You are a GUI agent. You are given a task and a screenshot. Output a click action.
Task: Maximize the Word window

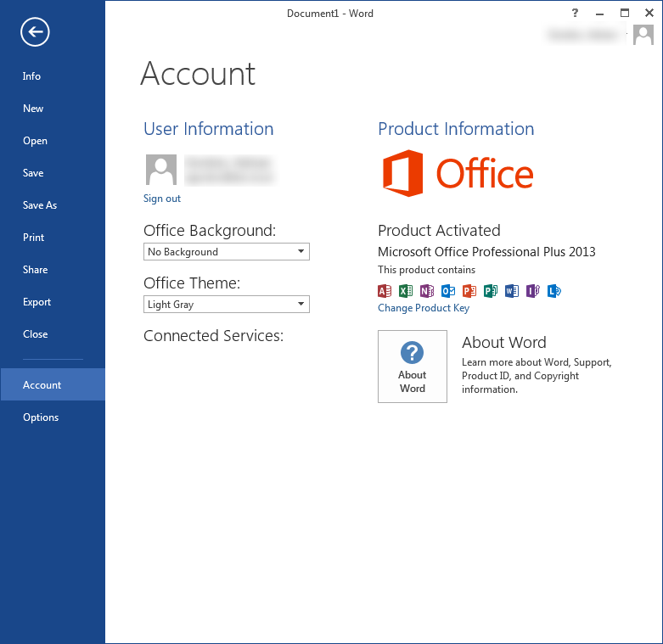coord(625,13)
